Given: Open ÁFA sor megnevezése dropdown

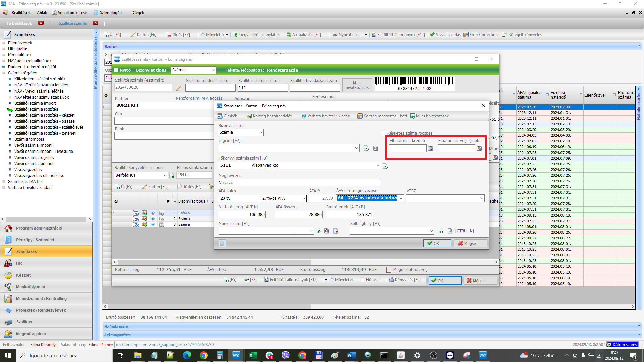Looking at the screenshot, I should [x=401, y=198].
